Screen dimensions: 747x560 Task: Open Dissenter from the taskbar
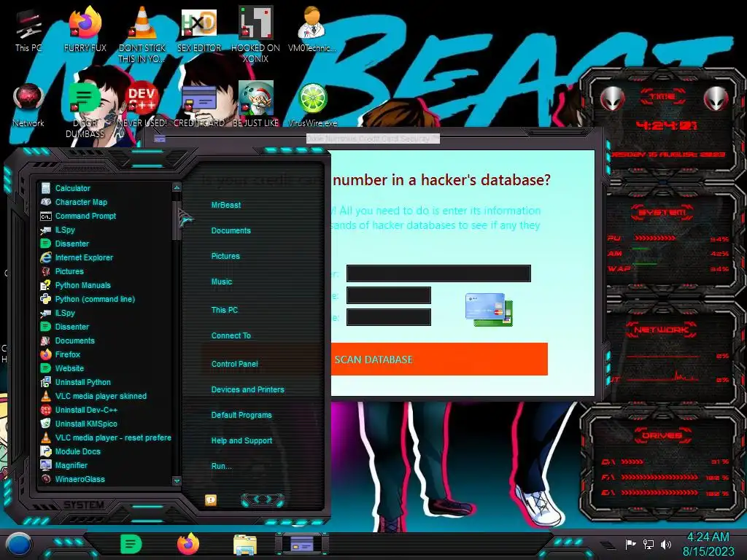click(x=131, y=544)
